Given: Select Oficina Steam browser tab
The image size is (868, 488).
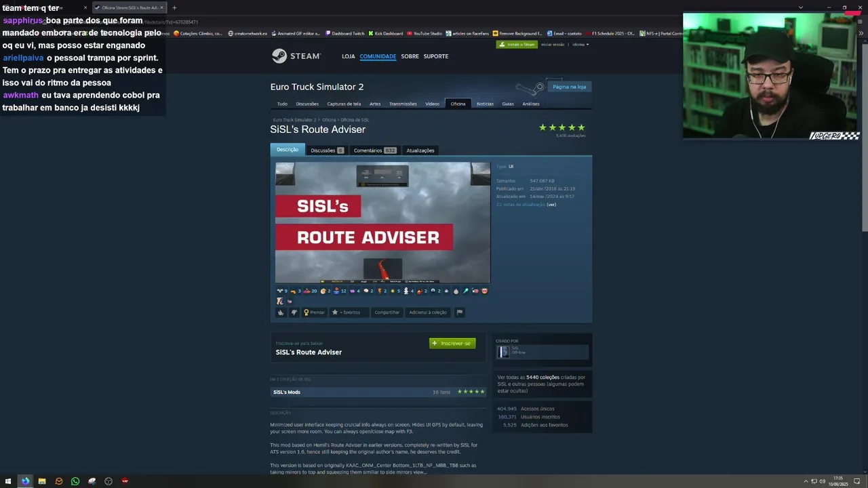Looking at the screenshot, I should [x=128, y=7].
